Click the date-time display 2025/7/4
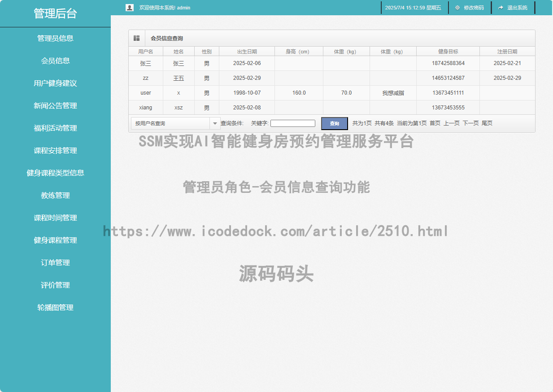The width and height of the screenshot is (553, 392). (x=413, y=8)
